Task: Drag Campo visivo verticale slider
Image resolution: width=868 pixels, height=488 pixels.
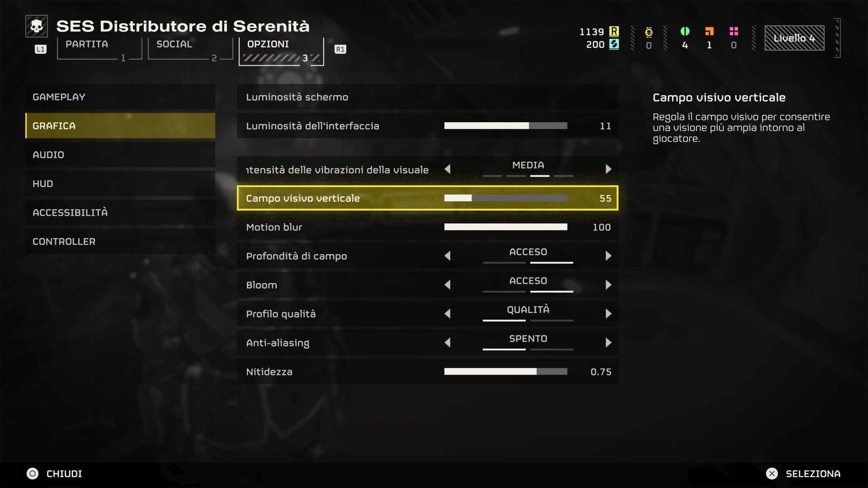Action: point(471,198)
